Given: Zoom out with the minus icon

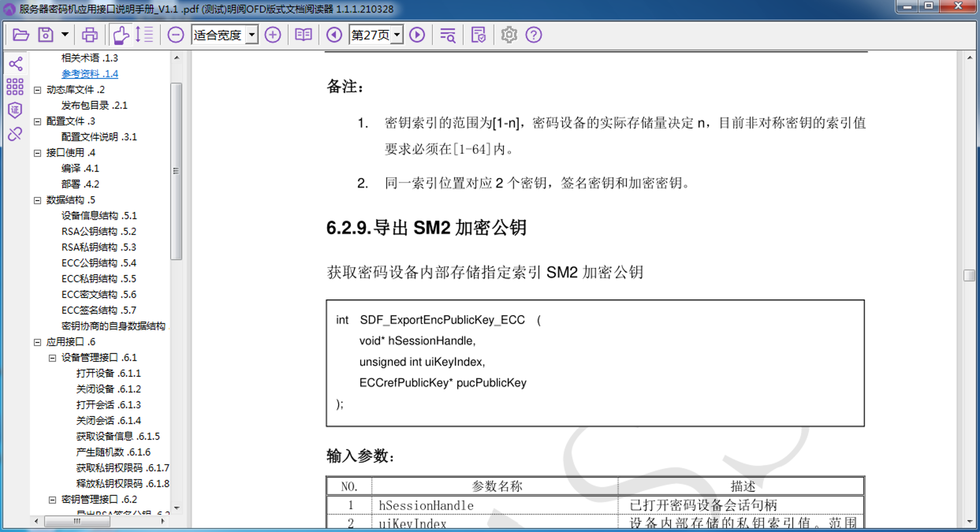Looking at the screenshot, I should coord(175,35).
